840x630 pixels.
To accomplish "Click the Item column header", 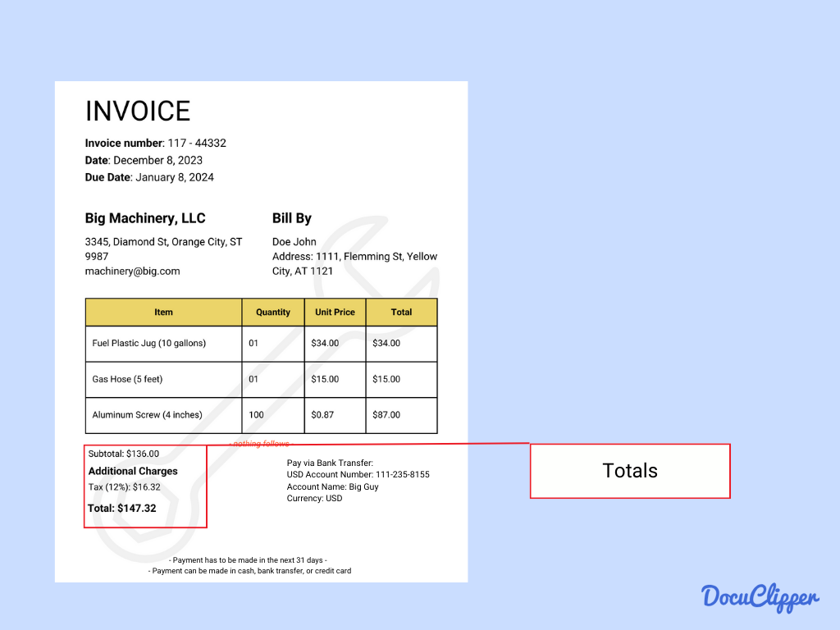I will pyautogui.click(x=163, y=313).
